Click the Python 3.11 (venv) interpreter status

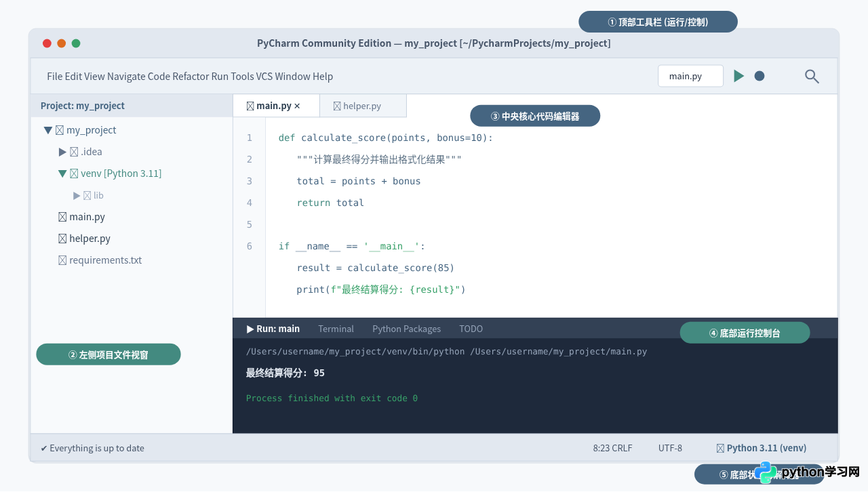pyautogui.click(x=762, y=448)
